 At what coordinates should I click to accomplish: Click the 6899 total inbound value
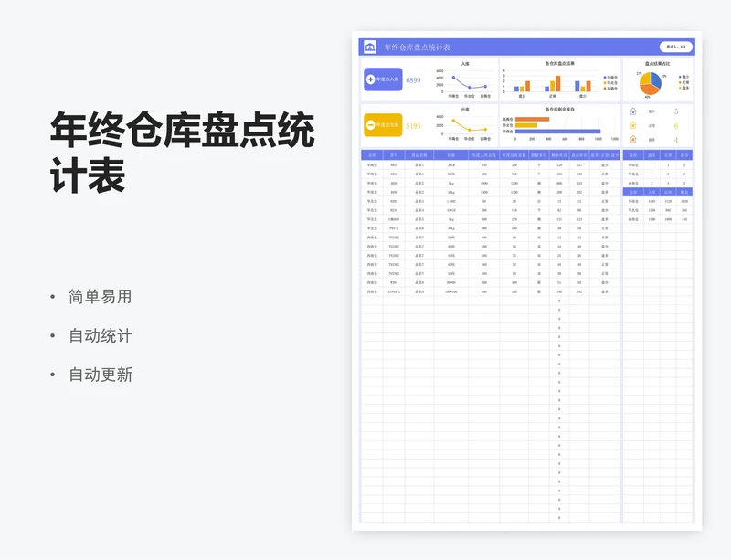[413, 80]
